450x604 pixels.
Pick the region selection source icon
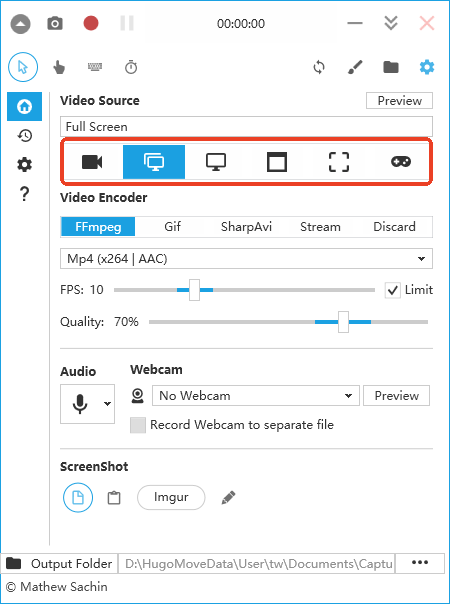tap(339, 162)
